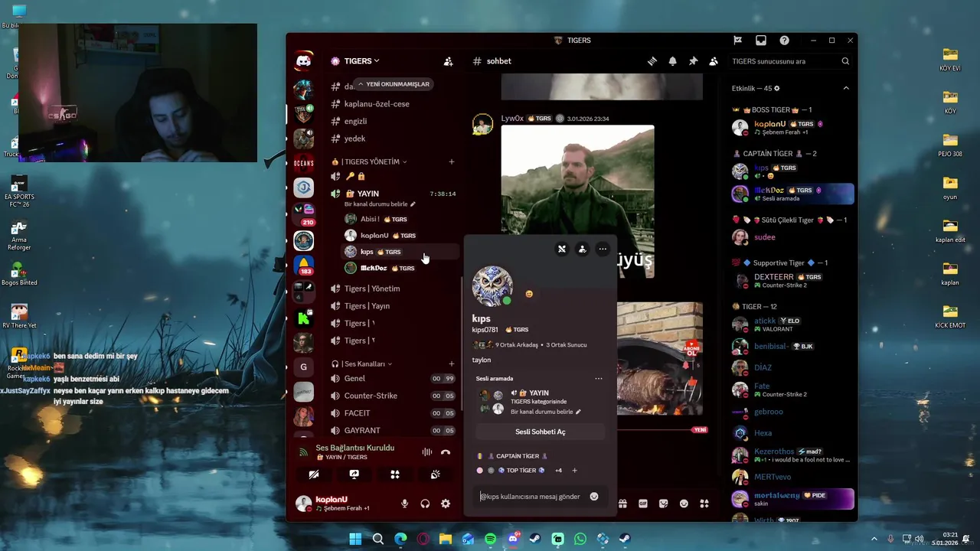
Task: Open user settings gear icon
Action: pos(446,504)
